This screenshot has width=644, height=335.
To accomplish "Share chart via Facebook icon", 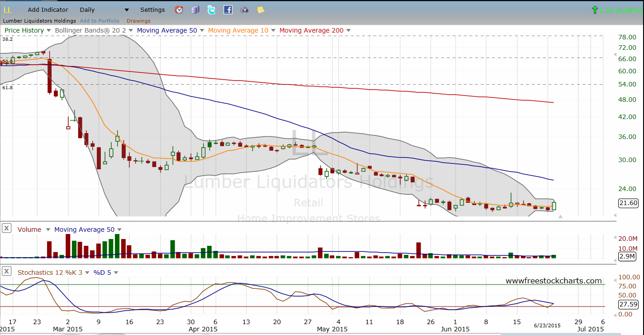I will (x=228, y=10).
